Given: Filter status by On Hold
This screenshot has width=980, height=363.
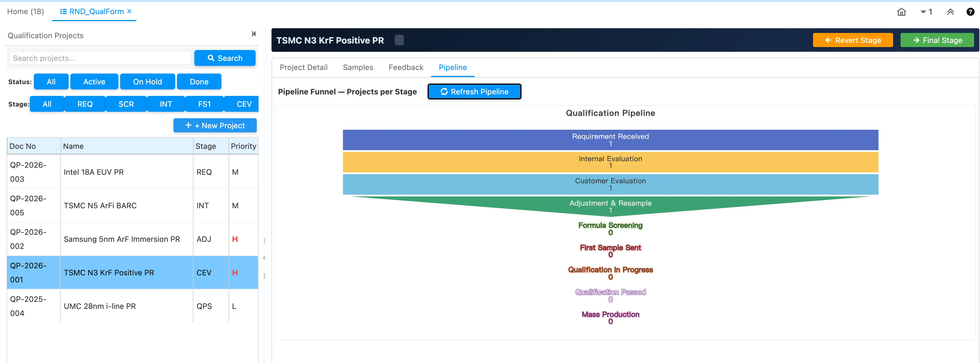Looking at the screenshot, I should [147, 82].
